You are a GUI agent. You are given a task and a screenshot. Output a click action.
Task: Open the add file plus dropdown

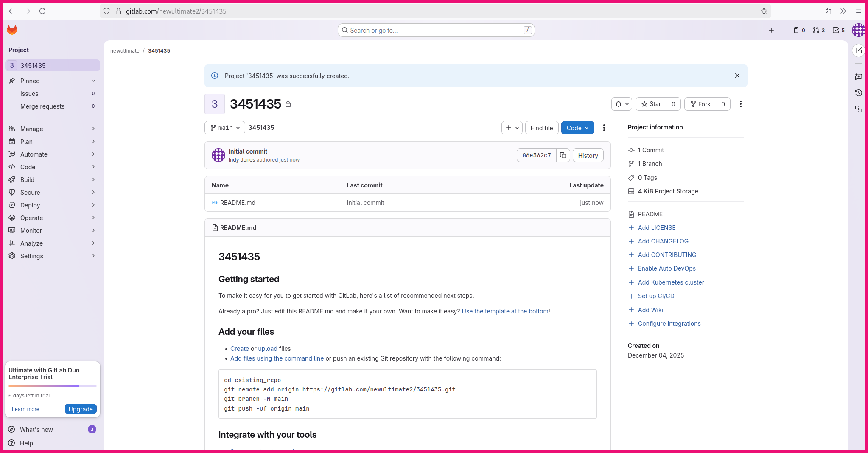tap(512, 128)
